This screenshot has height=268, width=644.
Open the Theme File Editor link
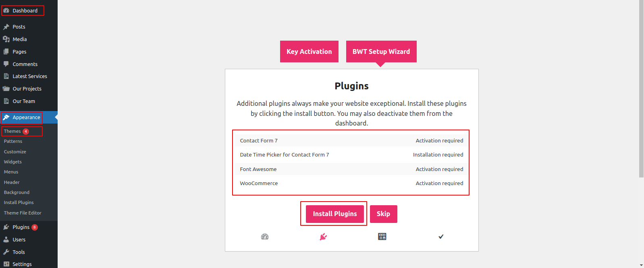coord(23,213)
